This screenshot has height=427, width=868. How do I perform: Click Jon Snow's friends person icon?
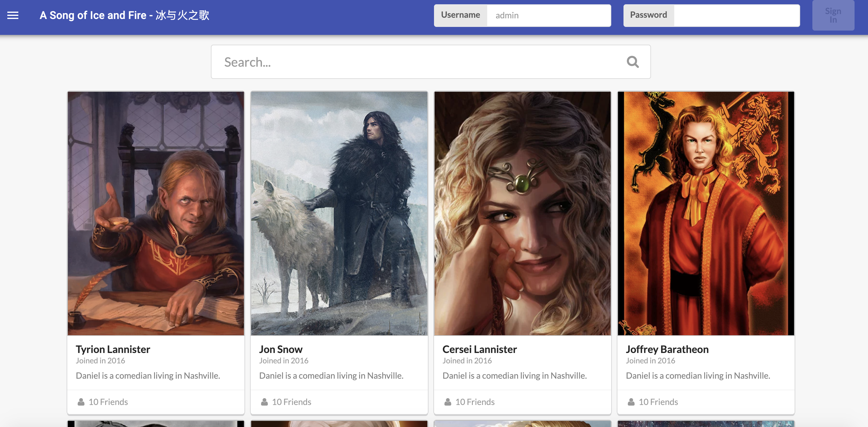pos(264,402)
